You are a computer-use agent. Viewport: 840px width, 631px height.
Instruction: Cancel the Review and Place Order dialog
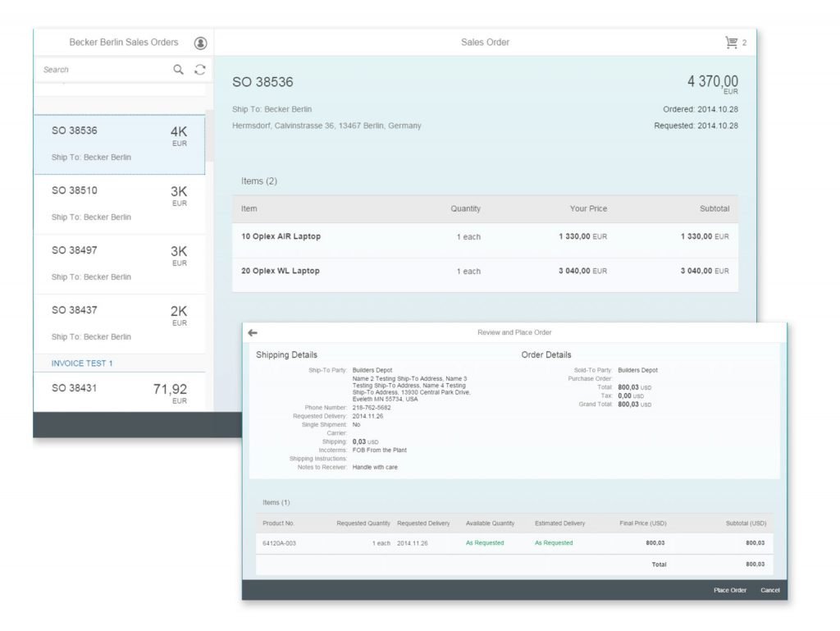point(769,590)
